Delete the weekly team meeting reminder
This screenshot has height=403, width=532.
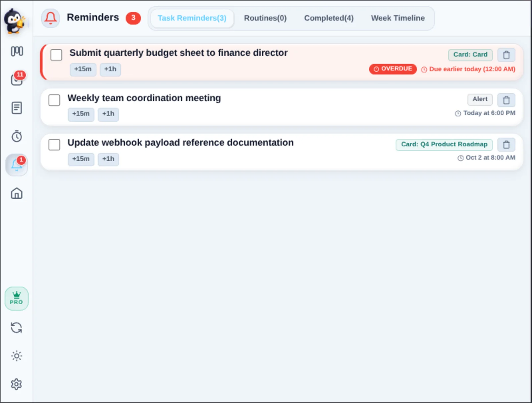(506, 100)
